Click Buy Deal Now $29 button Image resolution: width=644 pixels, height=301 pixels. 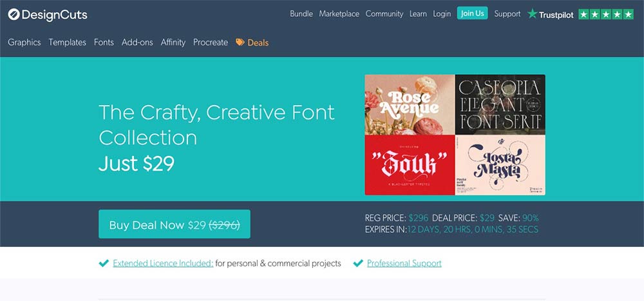click(174, 224)
